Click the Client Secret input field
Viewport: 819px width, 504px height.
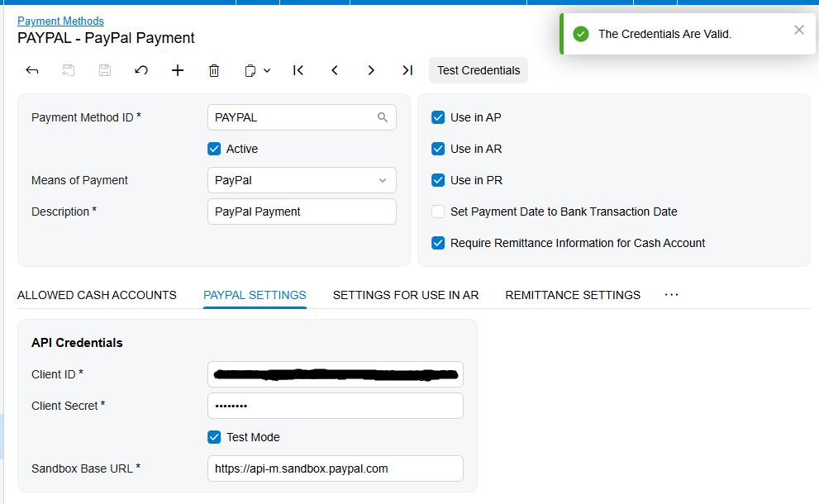point(336,406)
